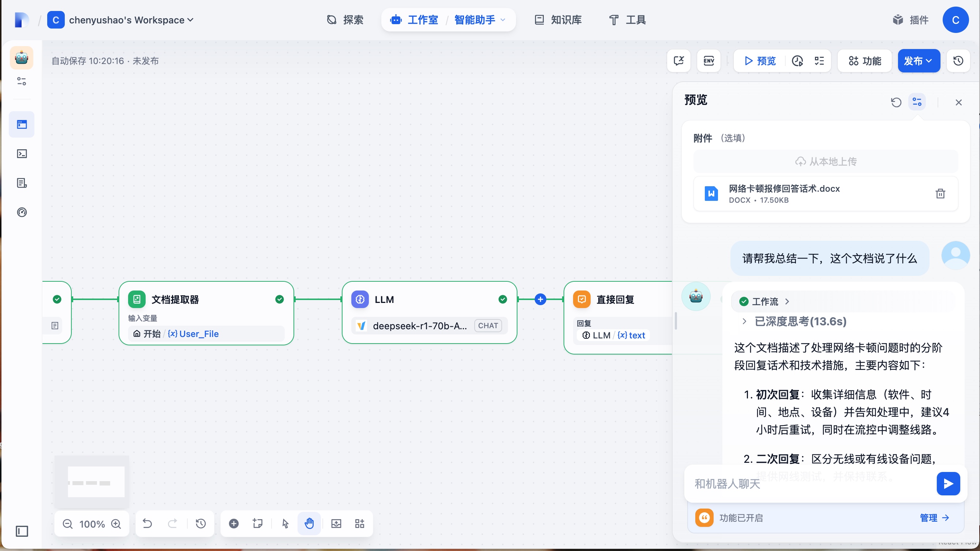
Task: Add a note to the canvas
Action: pos(258,524)
